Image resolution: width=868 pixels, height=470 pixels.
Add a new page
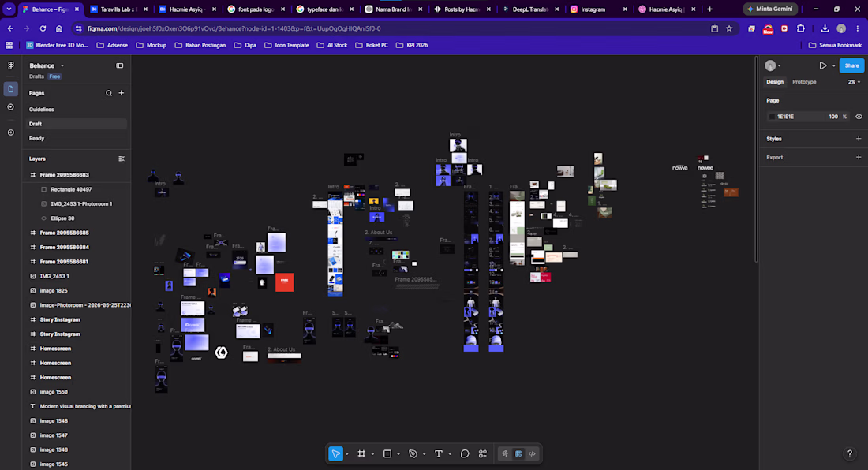[x=122, y=93]
